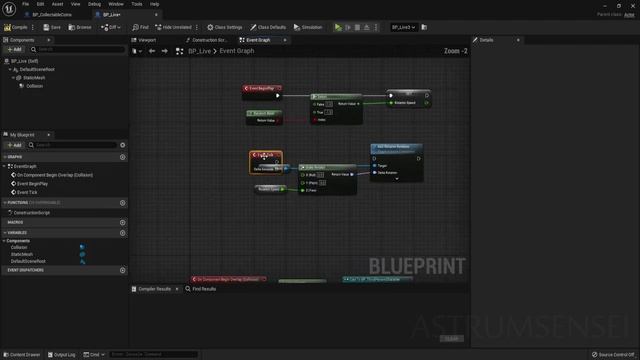Screen dimensions: 640x360
Task: Add a new macro with Macros plus icon
Action: click(x=122, y=222)
